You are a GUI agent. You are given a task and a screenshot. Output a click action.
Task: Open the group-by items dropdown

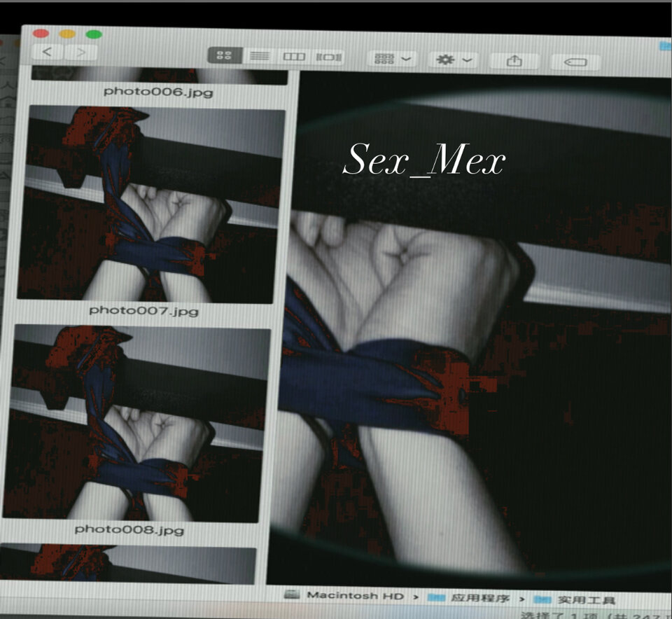click(392, 59)
